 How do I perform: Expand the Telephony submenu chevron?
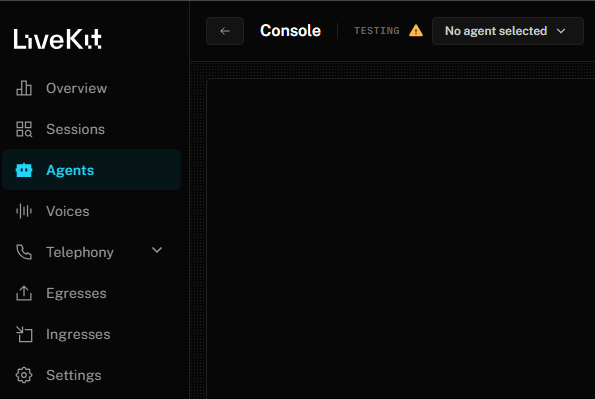coord(157,250)
